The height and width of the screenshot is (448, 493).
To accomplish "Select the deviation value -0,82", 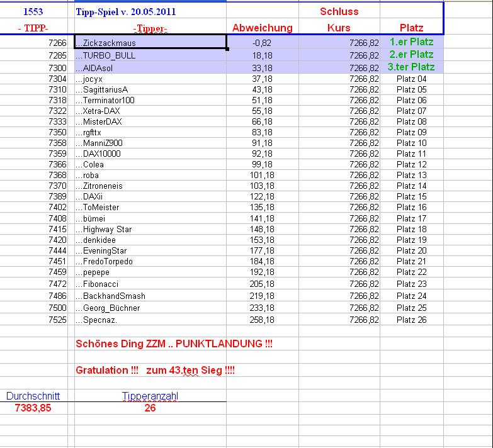I will pos(262,43).
